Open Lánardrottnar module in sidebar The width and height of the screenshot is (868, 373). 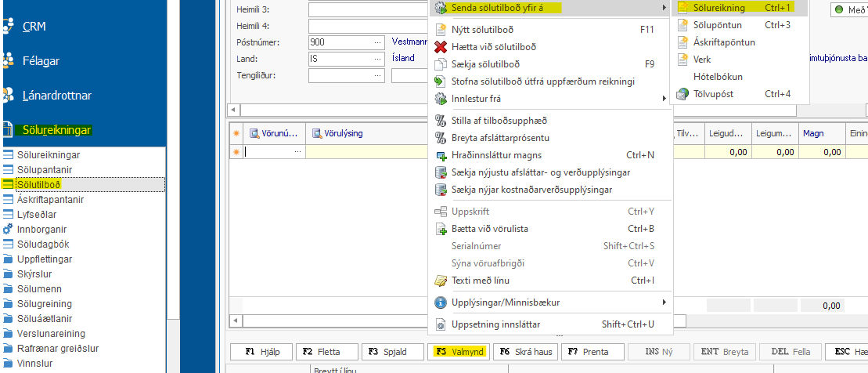(56, 96)
